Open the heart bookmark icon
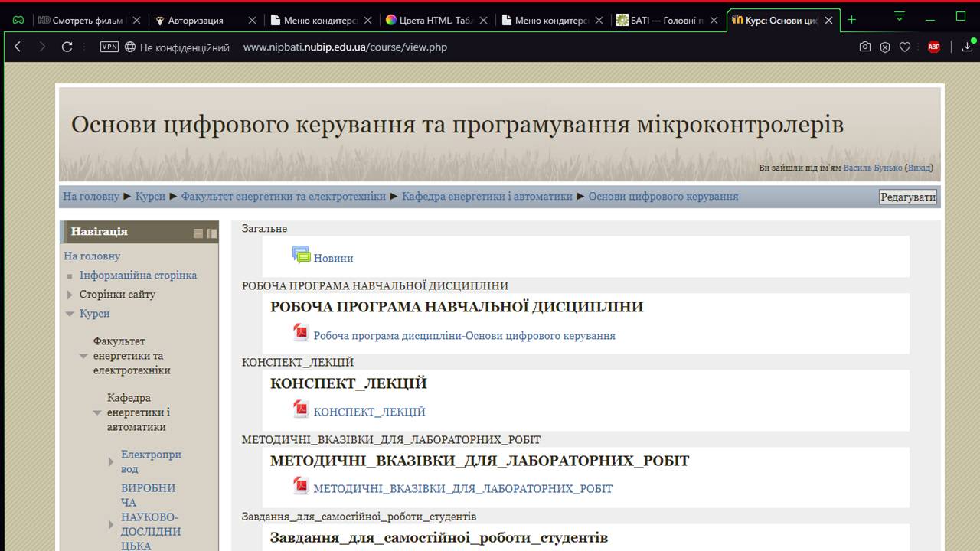The height and width of the screenshot is (551, 980). point(905,47)
